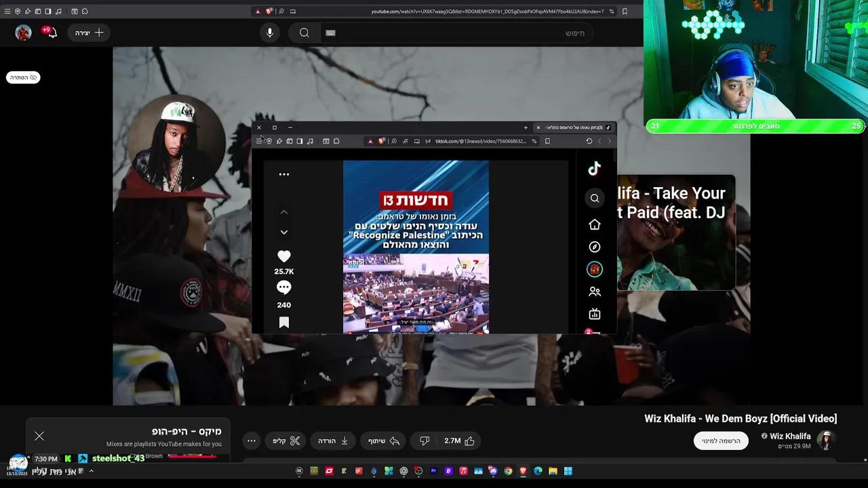Open TikTok profile avatar in sidebar
The height and width of the screenshot is (488, 868).
595,269
